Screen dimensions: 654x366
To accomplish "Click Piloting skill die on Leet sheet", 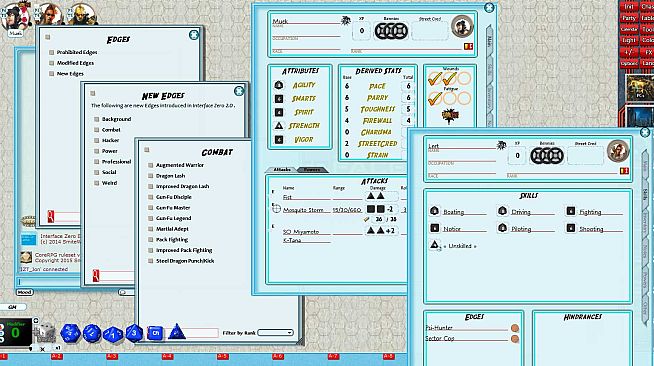I will coord(502,228).
